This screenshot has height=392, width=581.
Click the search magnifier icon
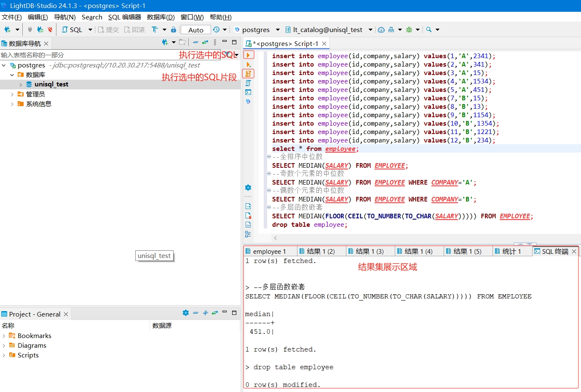429,30
